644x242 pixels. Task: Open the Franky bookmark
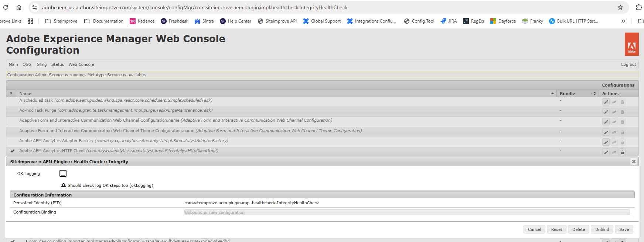pyautogui.click(x=532, y=21)
